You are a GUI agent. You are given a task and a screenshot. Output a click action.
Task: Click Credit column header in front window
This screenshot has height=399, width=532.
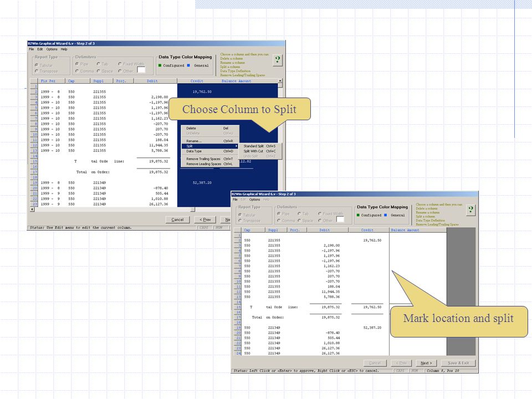(369, 229)
